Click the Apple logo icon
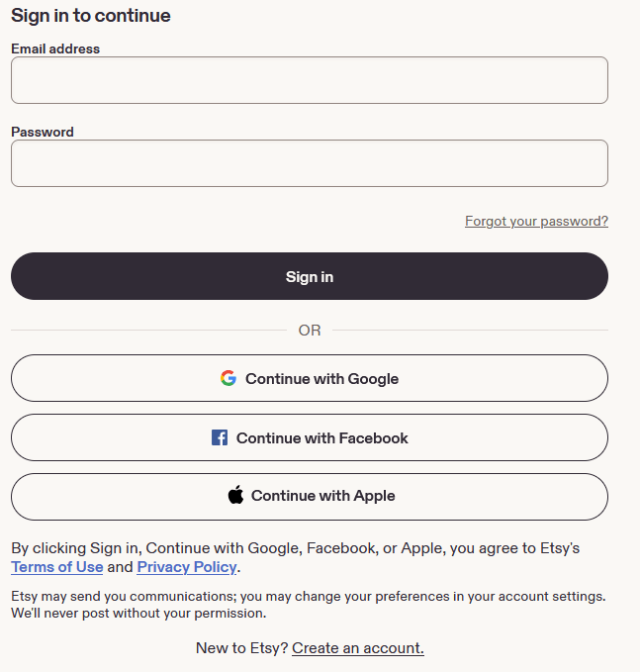The width and height of the screenshot is (640, 672). point(235,495)
